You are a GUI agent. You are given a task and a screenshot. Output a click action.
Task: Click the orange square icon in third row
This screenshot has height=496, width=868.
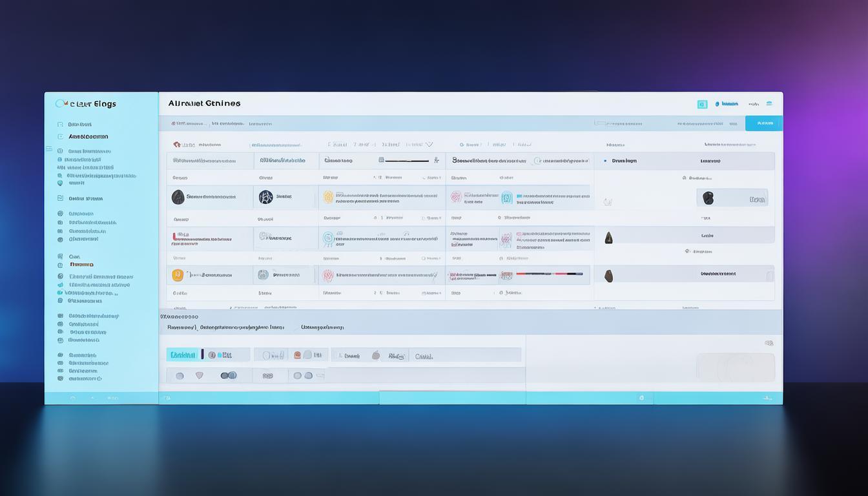(177, 275)
